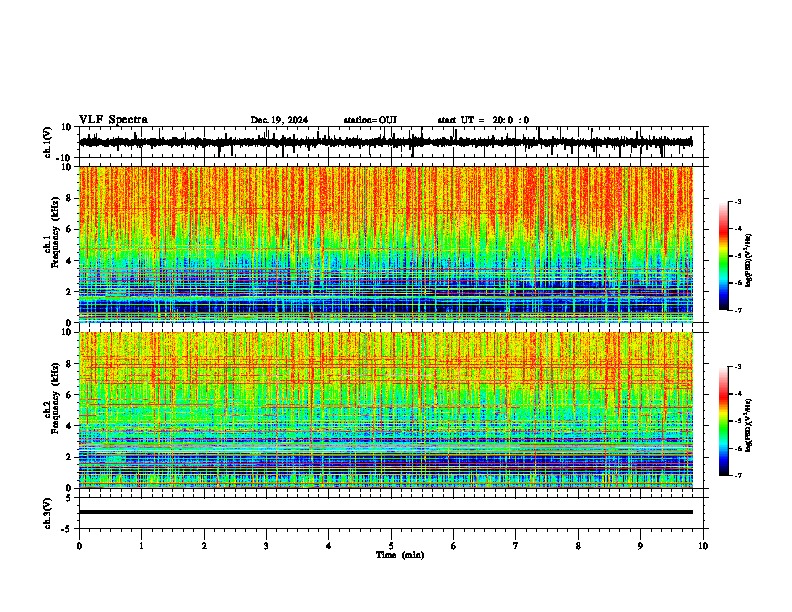Click the "-7" label on ch.2 color scale
The image size is (792, 612).
click(738, 475)
